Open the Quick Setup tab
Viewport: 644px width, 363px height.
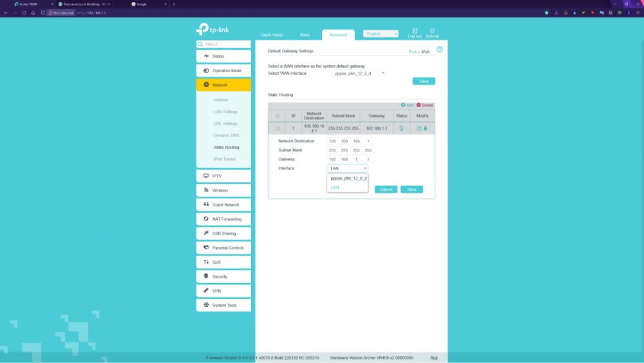272,35
